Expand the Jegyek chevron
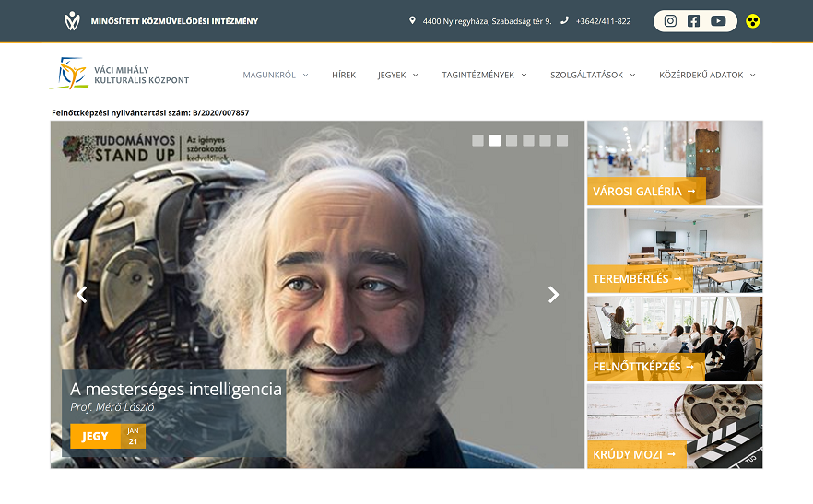 click(416, 76)
